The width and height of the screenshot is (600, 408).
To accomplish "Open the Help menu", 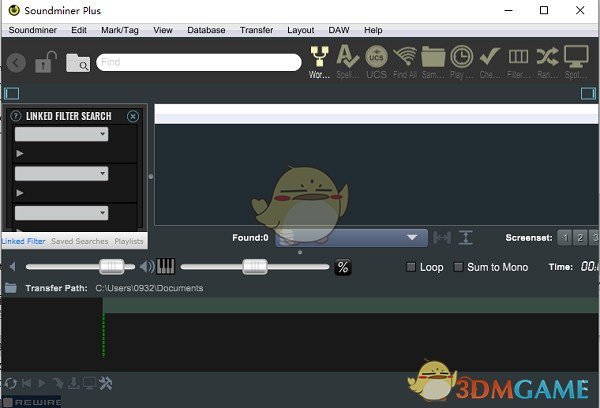I will pyautogui.click(x=373, y=30).
